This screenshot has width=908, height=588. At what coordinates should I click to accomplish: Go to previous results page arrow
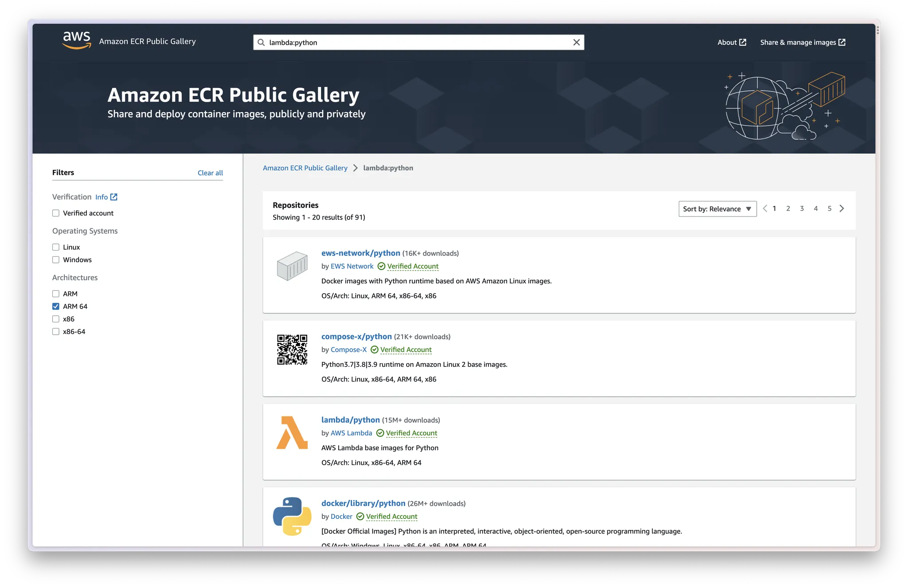pos(765,208)
